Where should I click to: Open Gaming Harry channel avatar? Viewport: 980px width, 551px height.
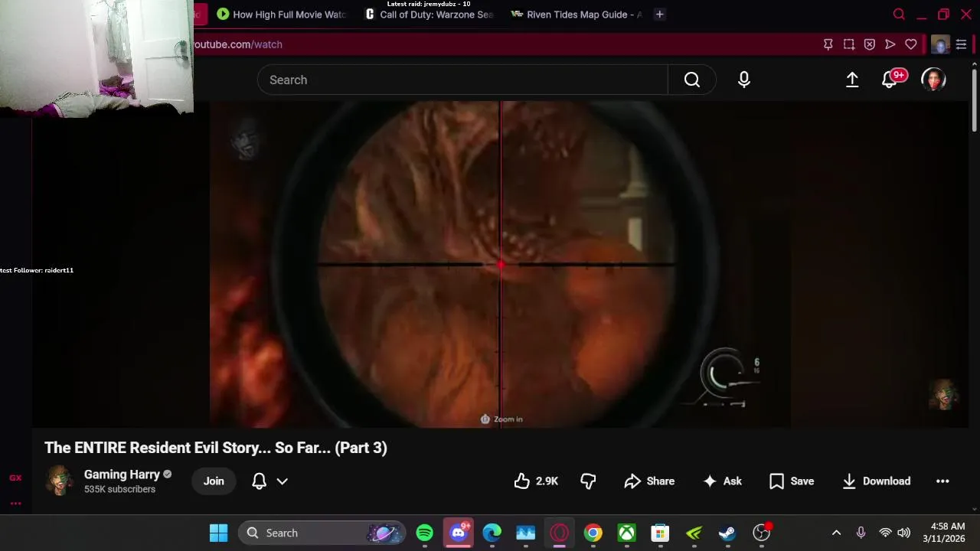click(58, 481)
